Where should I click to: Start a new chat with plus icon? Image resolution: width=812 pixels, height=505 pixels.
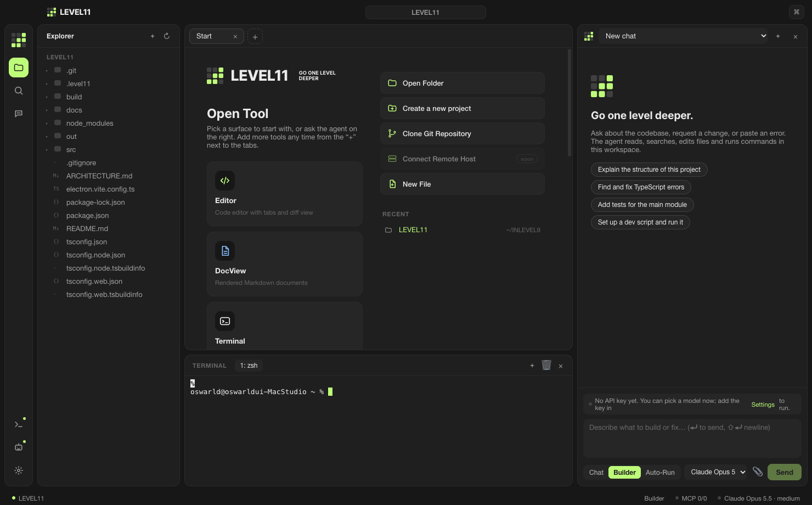pos(778,36)
